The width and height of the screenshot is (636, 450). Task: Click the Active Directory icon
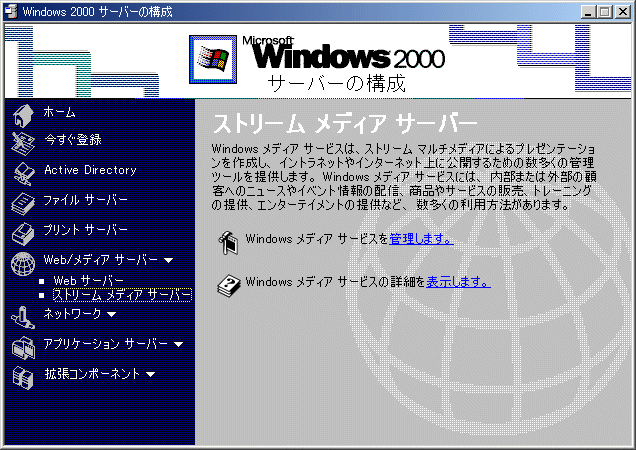coord(24,173)
